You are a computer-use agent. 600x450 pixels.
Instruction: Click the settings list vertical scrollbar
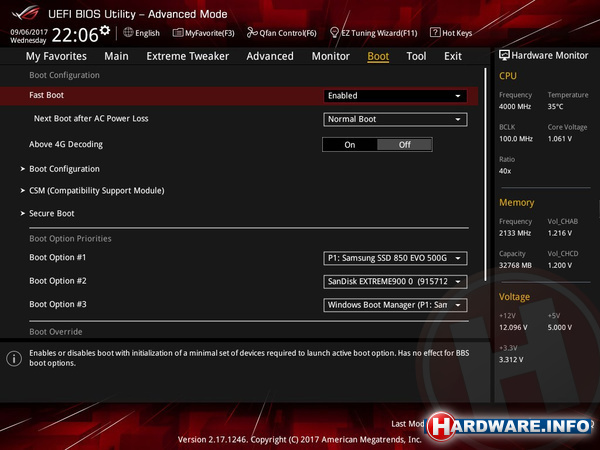[486, 174]
